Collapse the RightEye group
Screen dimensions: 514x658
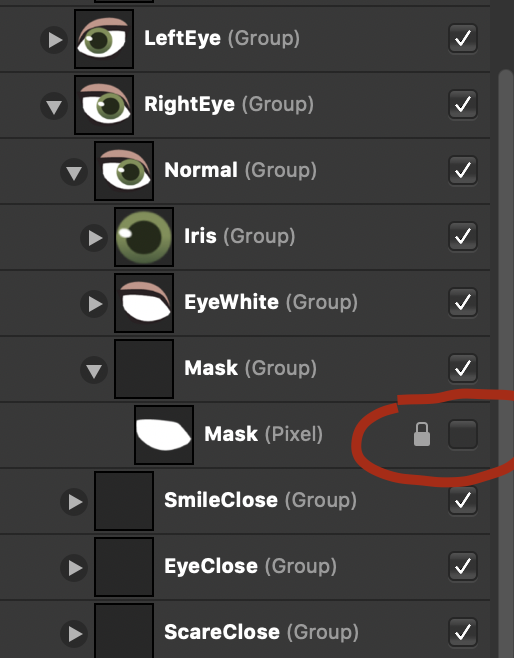(54, 106)
